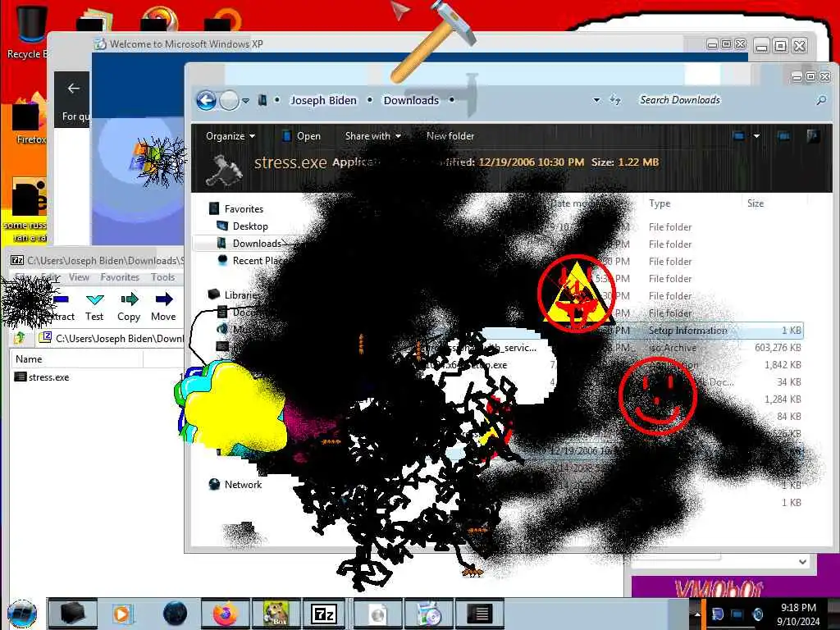
Task: Open the Share with dropdown
Action: (x=373, y=136)
